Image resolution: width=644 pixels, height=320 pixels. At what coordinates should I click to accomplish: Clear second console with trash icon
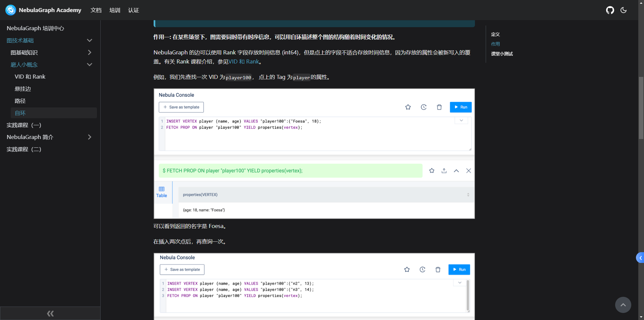point(438,269)
